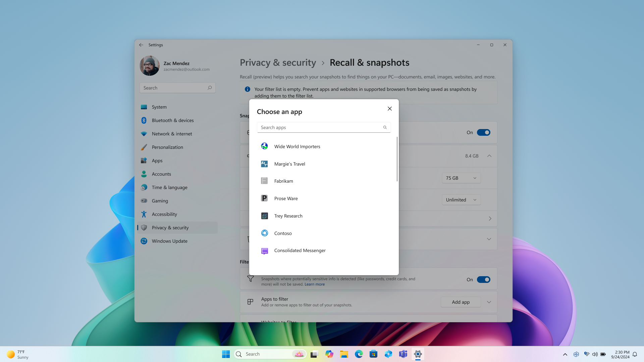Click the Add app button
This screenshot has height=362, width=644.
coord(461,302)
